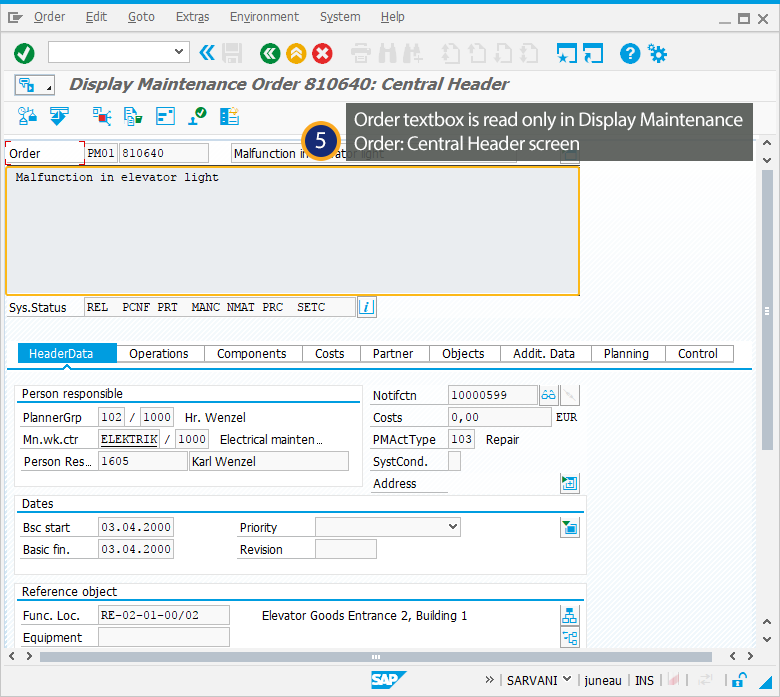
Task: Click the Address display icon
Action: click(x=570, y=483)
